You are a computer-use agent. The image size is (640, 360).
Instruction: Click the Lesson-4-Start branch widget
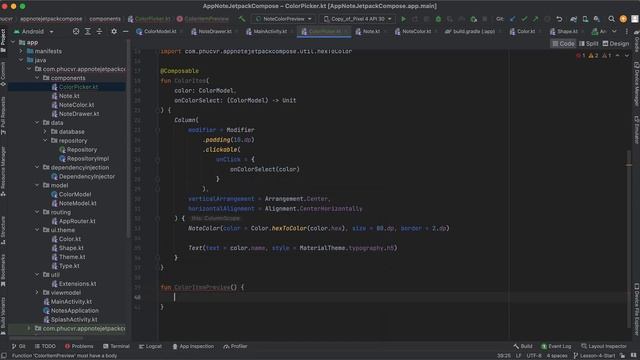pos(595,356)
